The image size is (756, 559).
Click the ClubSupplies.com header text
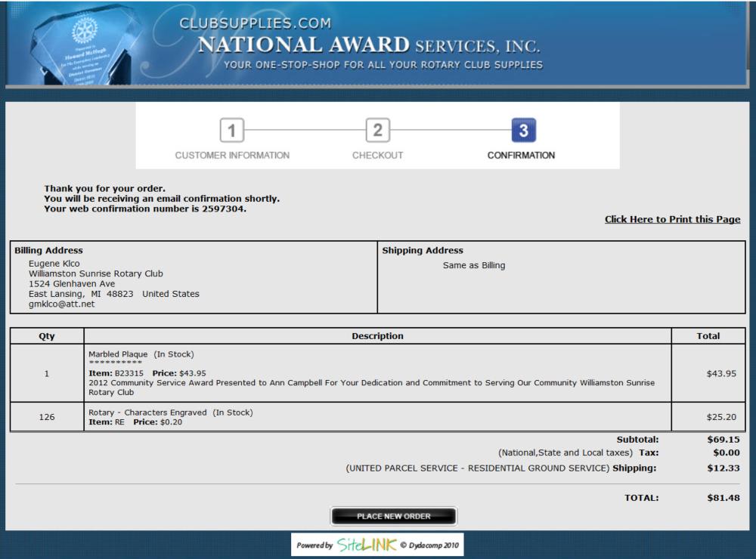[x=255, y=23]
